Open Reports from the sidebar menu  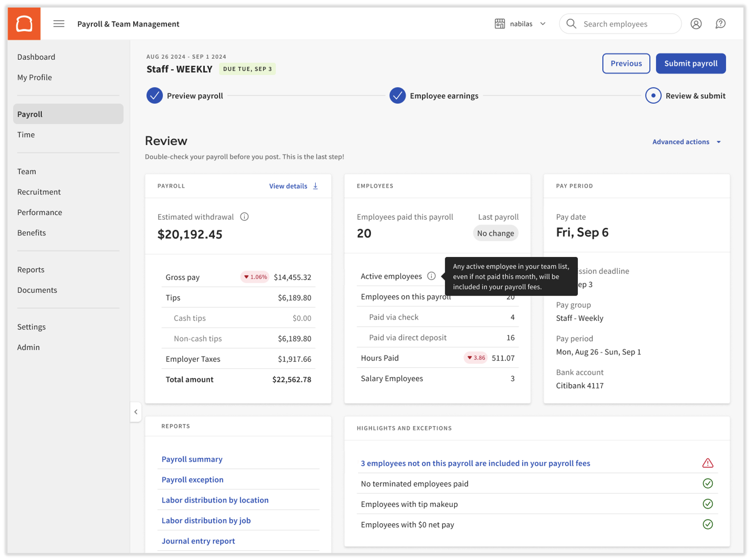pos(31,270)
